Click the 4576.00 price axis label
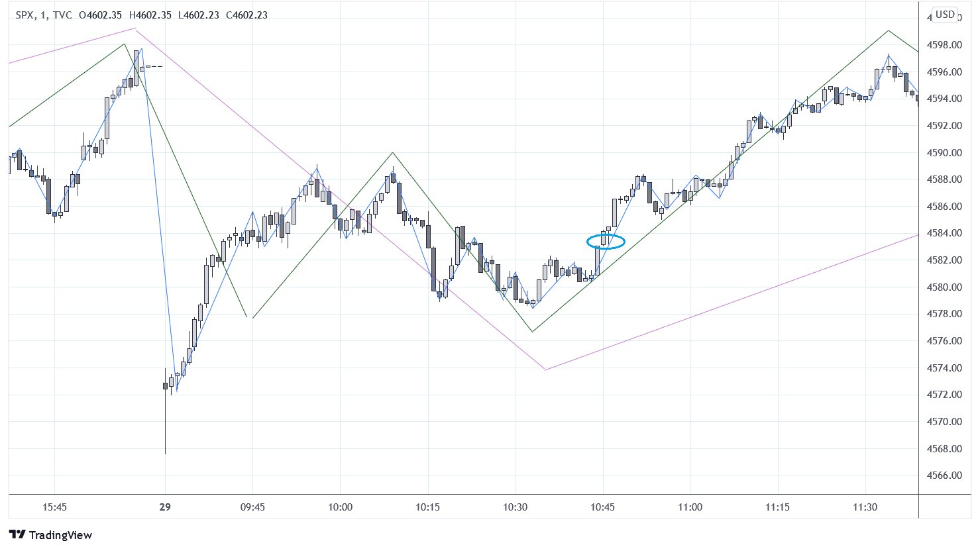The image size is (980, 547). (x=945, y=341)
